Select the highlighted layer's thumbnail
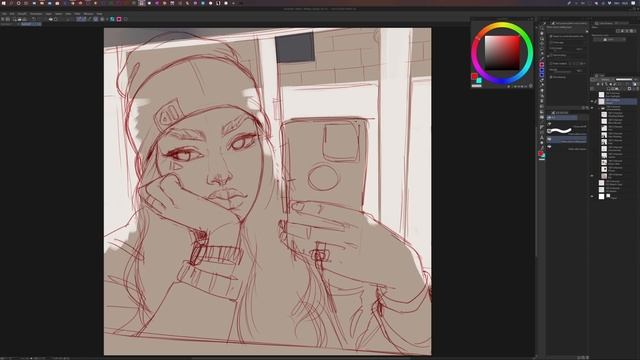 pyautogui.click(x=602, y=102)
